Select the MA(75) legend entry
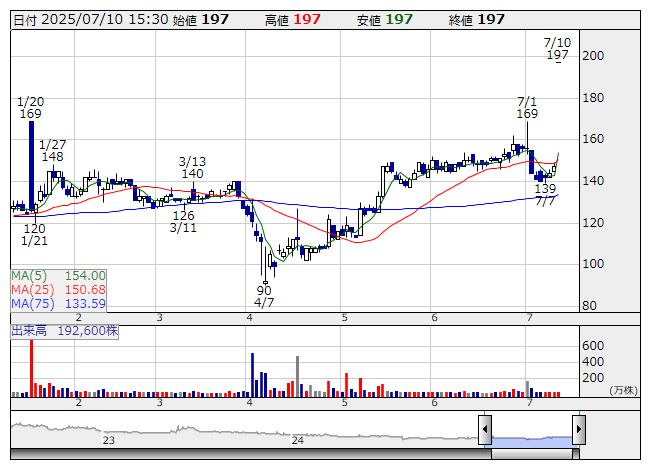This screenshot has width=653, height=470. [x=58, y=304]
